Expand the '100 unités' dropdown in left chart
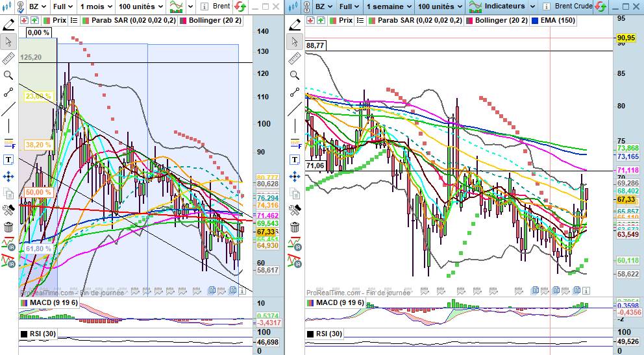644x355 pixels. [x=140, y=6]
